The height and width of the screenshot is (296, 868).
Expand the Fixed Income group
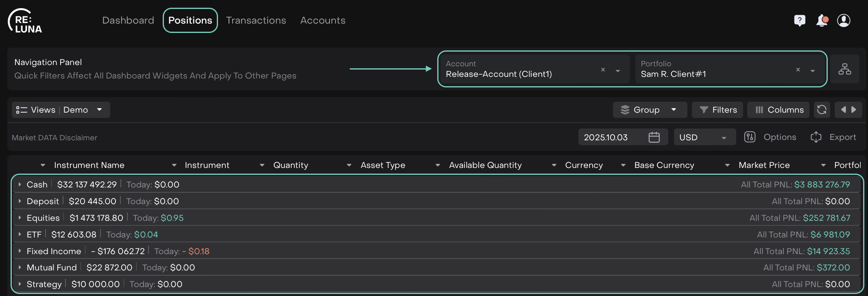tap(20, 251)
